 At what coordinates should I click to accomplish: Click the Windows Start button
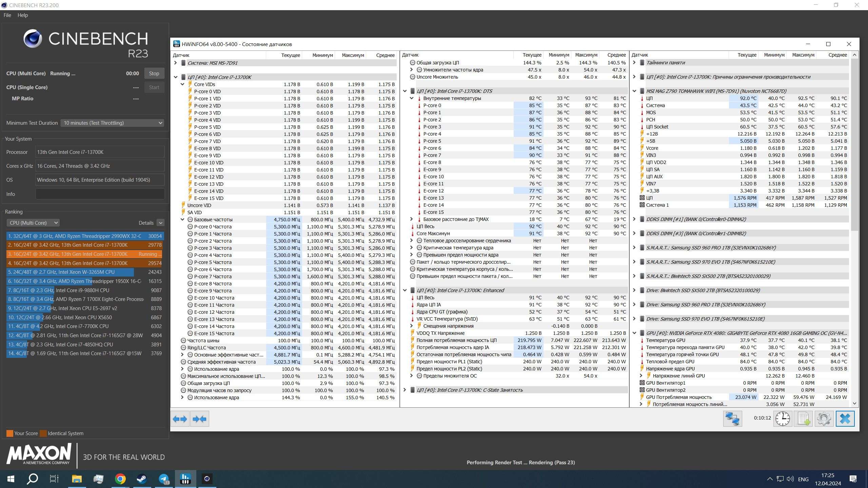10,479
